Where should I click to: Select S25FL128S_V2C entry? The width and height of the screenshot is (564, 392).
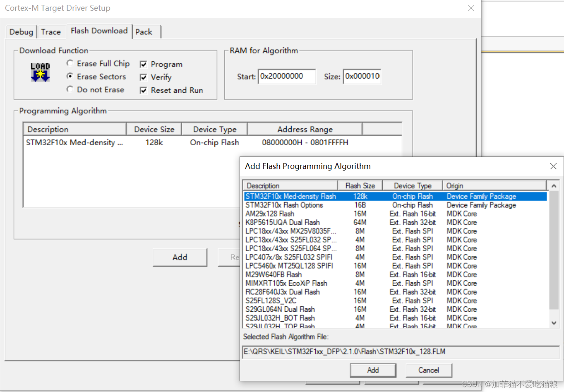click(395, 301)
